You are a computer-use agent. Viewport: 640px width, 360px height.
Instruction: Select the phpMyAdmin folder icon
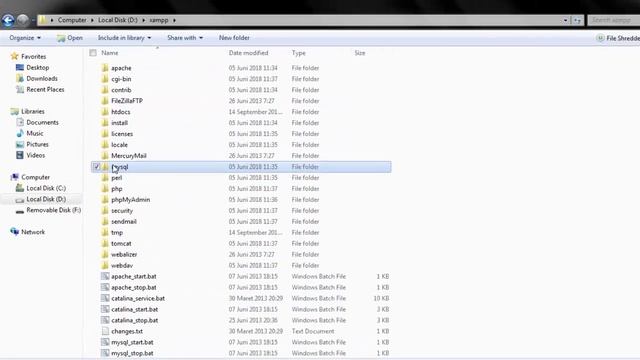(105, 200)
